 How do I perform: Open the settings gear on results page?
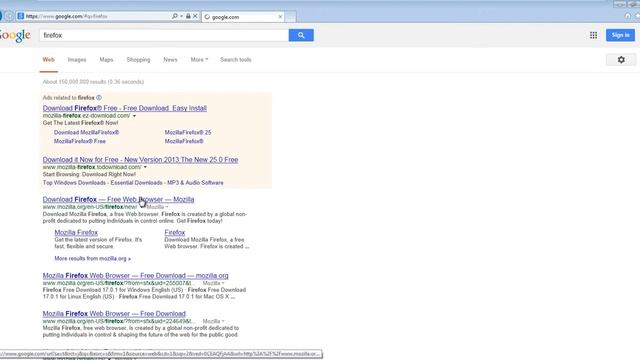coord(621,60)
